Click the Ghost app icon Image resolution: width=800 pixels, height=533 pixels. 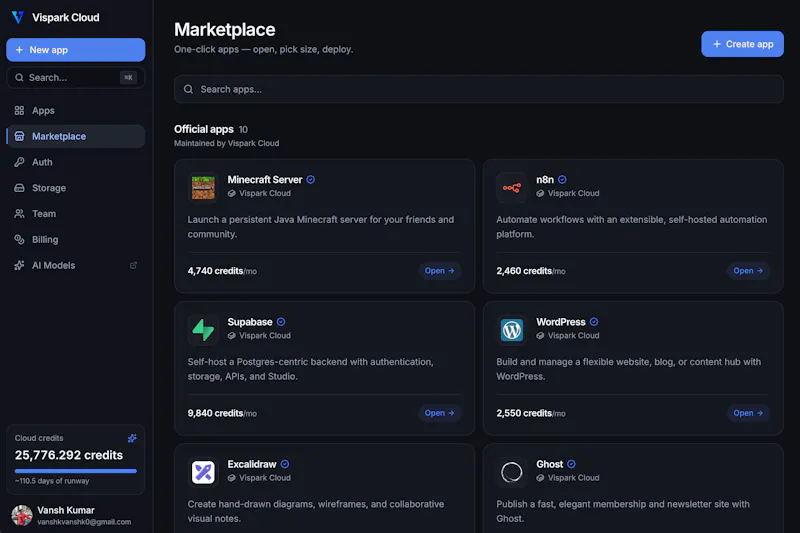[x=511, y=472]
